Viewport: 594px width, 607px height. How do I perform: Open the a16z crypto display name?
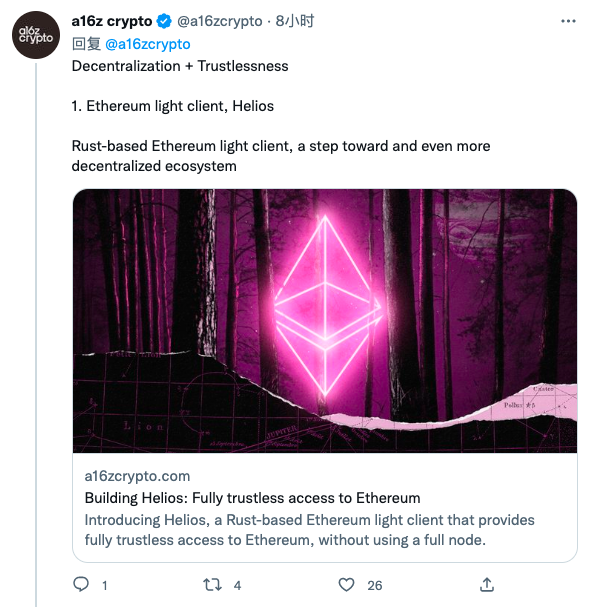(x=112, y=21)
